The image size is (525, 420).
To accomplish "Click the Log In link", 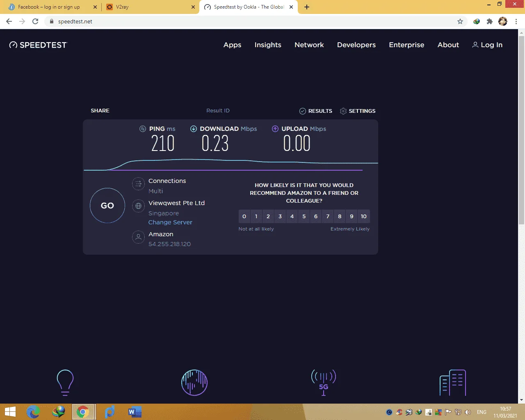I will click(487, 45).
